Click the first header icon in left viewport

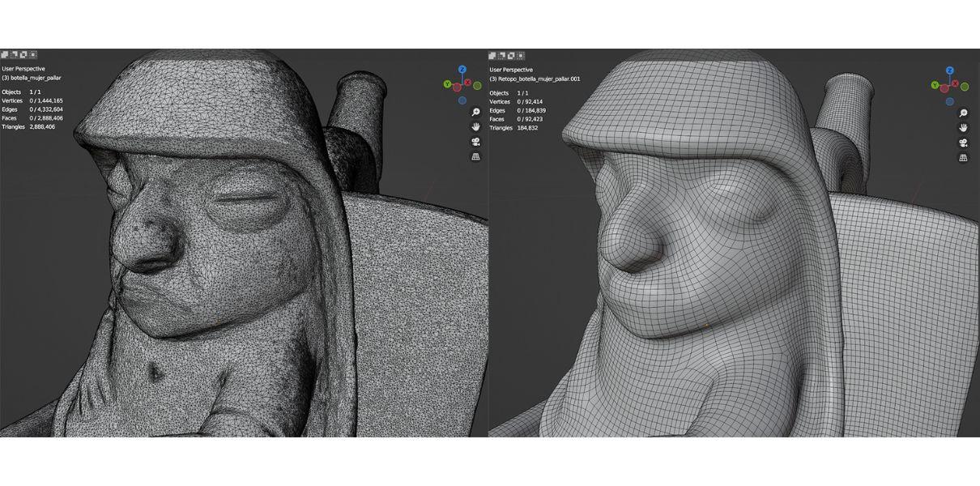click(x=5, y=54)
